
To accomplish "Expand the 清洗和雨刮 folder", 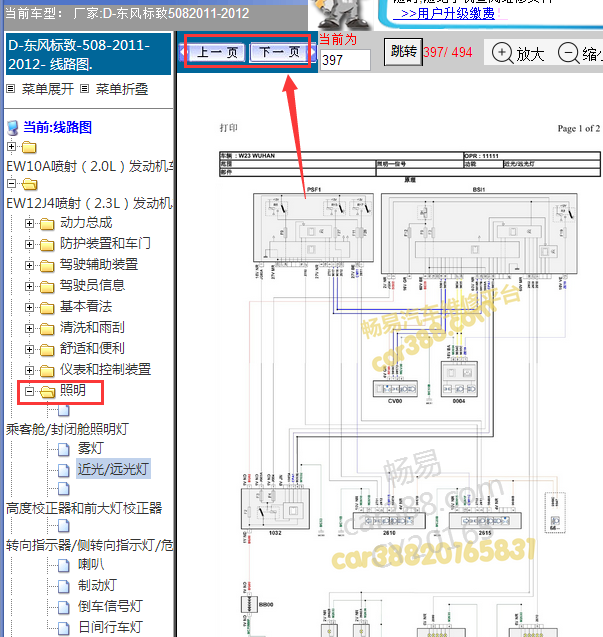I will coord(29,328).
